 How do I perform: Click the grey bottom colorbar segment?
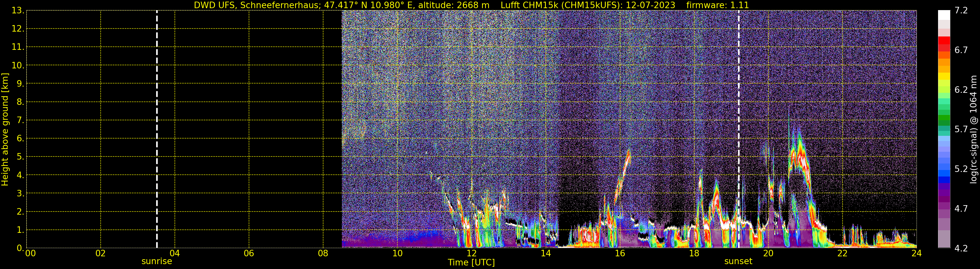click(x=944, y=240)
